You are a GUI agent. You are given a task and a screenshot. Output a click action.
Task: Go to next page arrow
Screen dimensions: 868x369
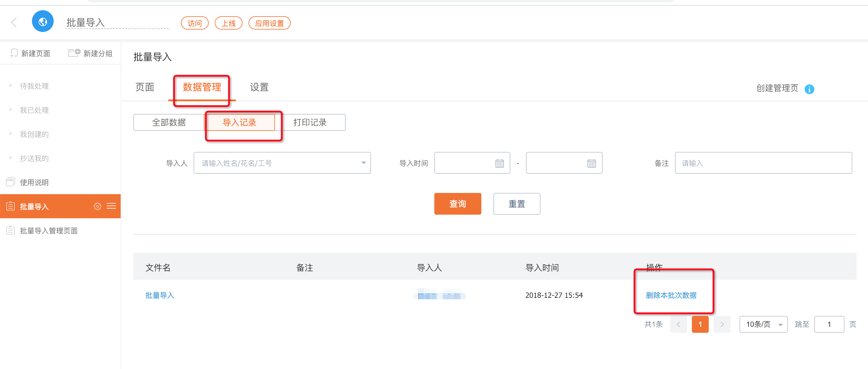tap(722, 324)
